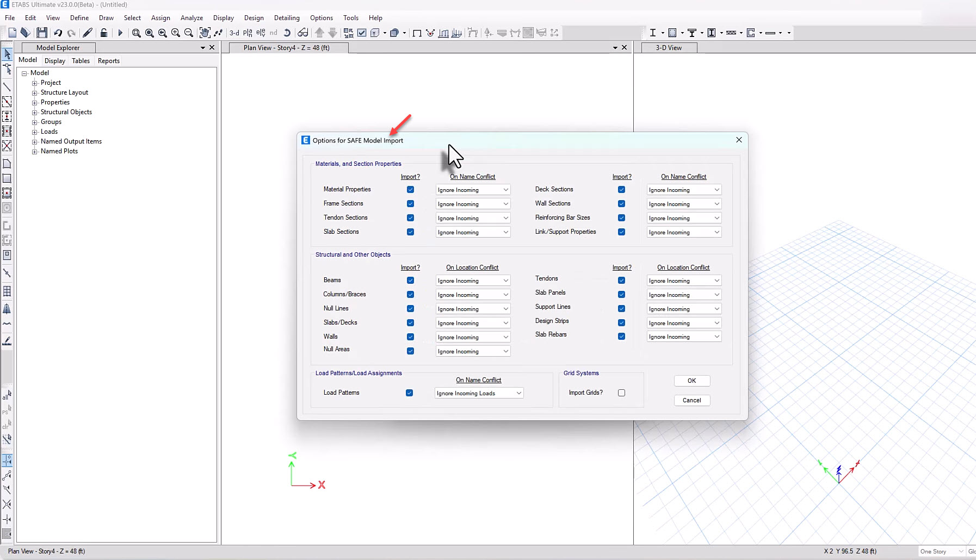Cancel the SAFE Model Import dialog
The height and width of the screenshot is (560, 976).
691,400
